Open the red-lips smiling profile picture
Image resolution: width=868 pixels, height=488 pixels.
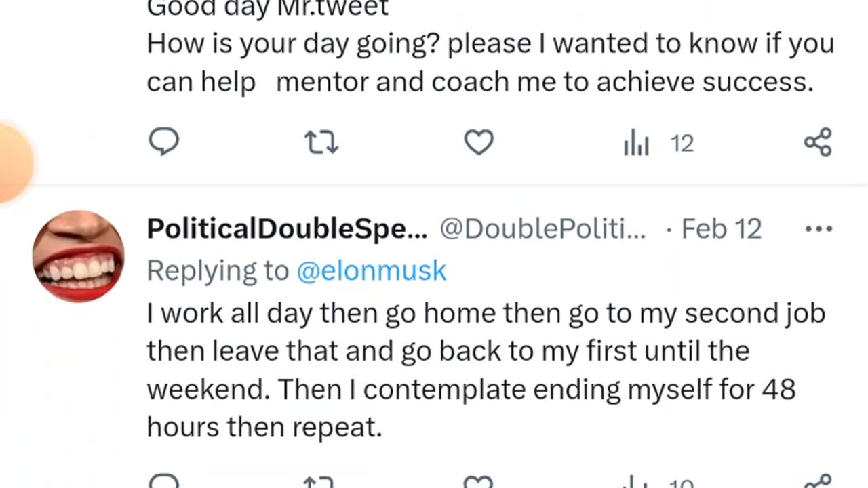tap(79, 256)
